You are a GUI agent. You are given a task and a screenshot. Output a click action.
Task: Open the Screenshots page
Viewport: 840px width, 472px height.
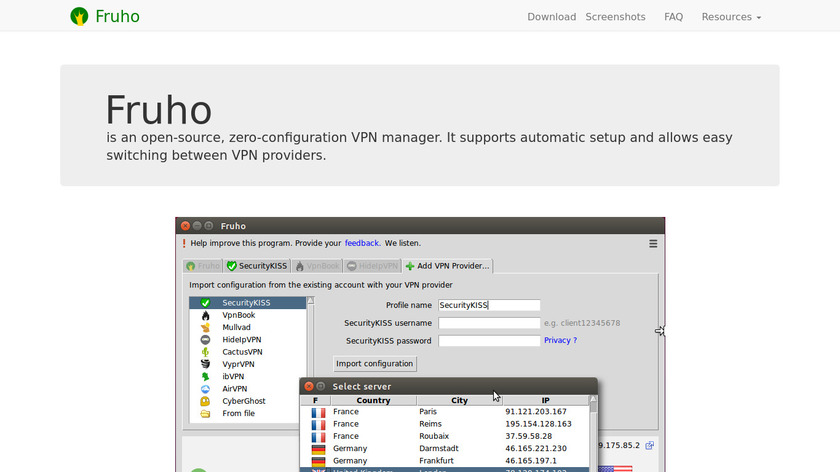point(615,17)
